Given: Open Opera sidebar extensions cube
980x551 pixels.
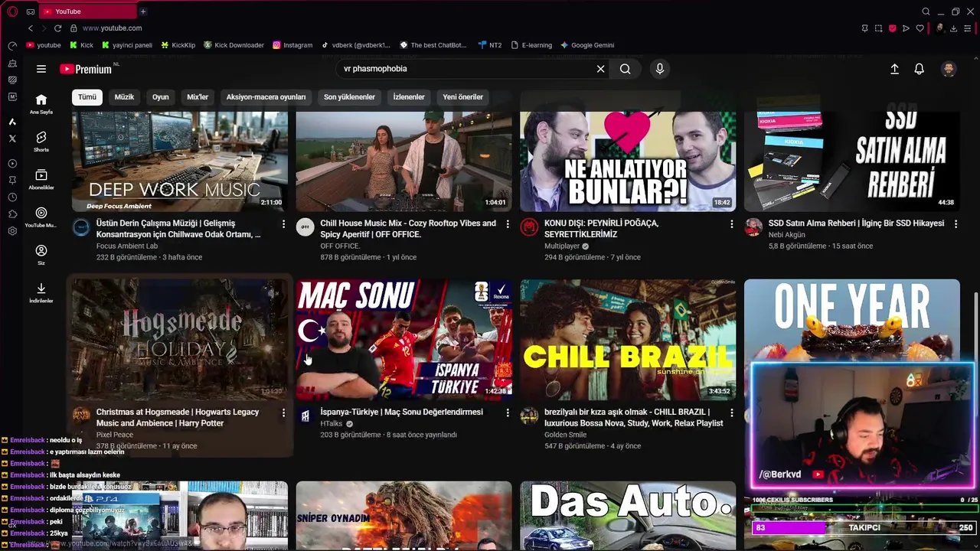Looking at the screenshot, I should click(12, 214).
